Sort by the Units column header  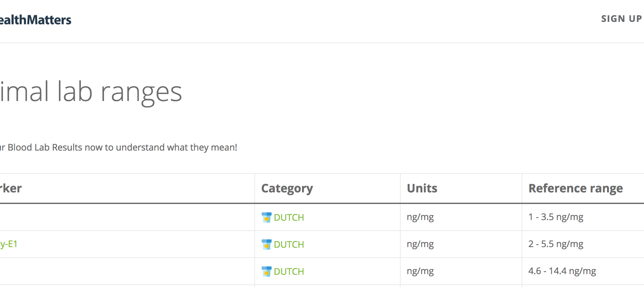coord(422,188)
